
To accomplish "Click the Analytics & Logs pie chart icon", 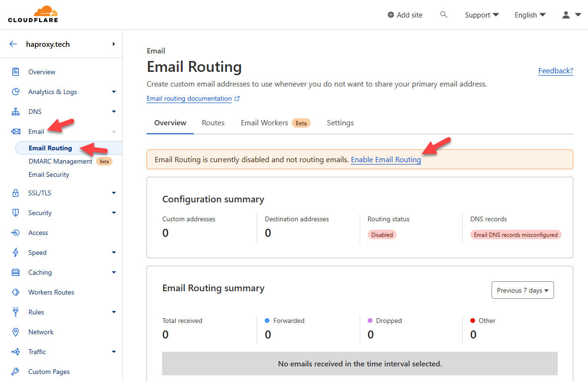I will click(x=16, y=92).
